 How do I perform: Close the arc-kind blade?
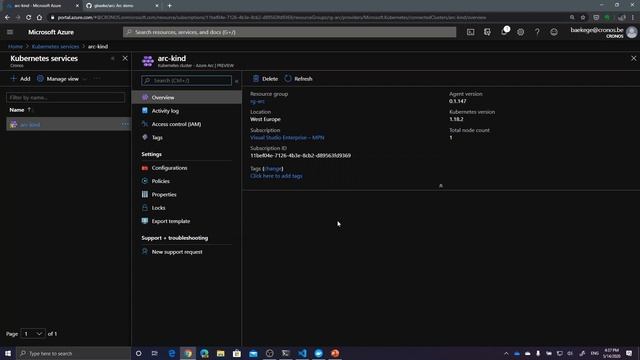click(633, 58)
